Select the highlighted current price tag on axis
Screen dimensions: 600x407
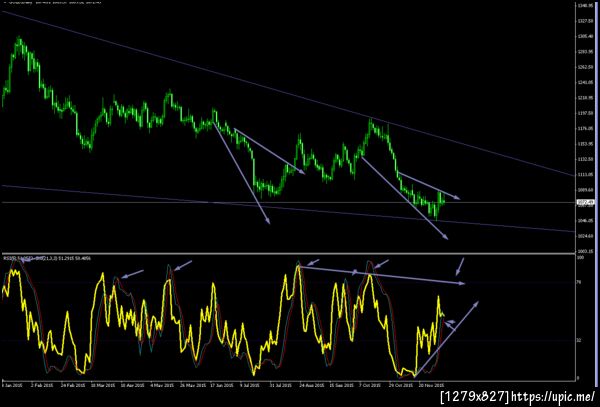coord(586,202)
